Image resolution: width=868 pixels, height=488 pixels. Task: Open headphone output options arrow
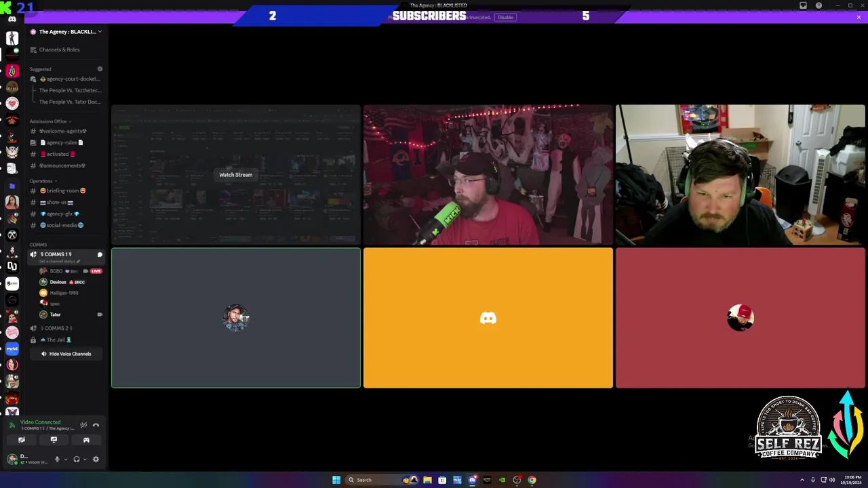[x=84, y=459]
